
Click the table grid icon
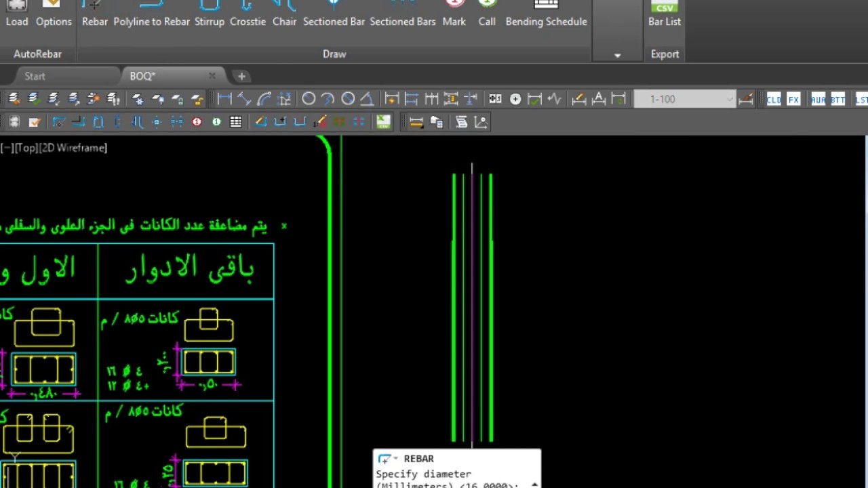pos(236,122)
